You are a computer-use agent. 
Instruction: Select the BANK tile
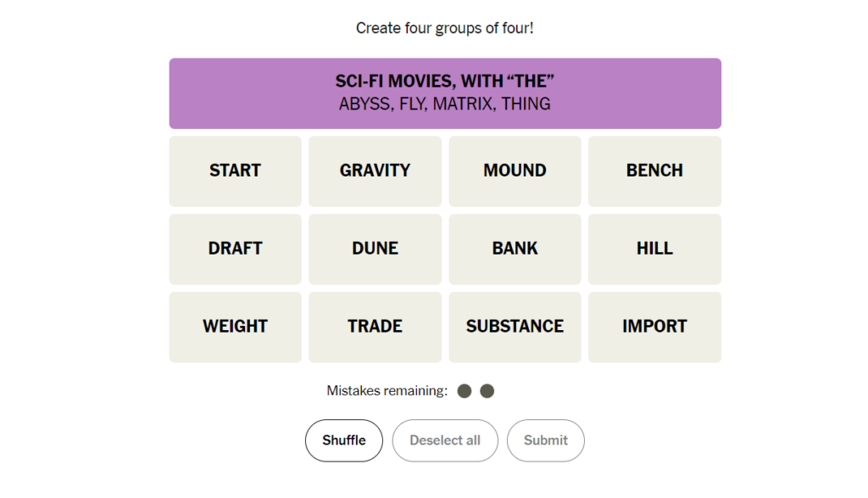515,249
